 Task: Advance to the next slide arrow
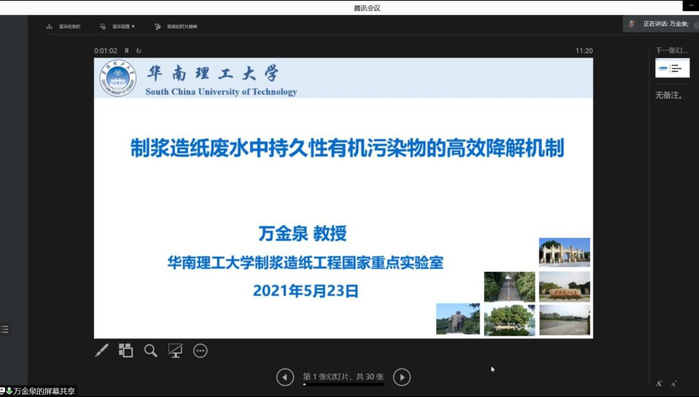402,377
